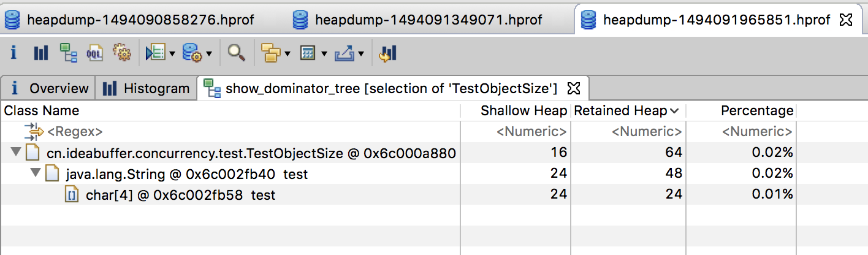Screen dimensions: 868x255
Task: Open the calculate retained size dropdown
Action: (x=324, y=54)
